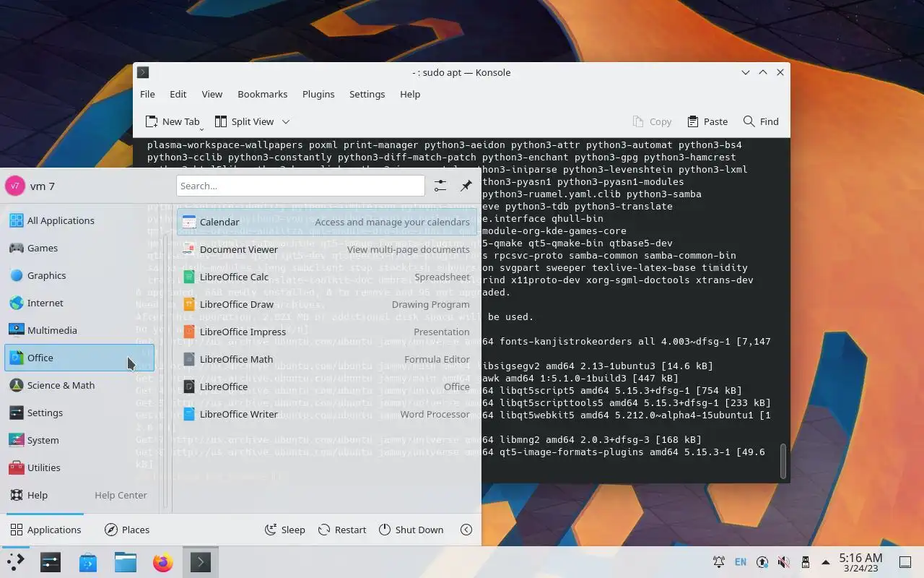Image resolution: width=924 pixels, height=578 pixels.
Task: Open LibreOffice Draw
Action: (327, 304)
